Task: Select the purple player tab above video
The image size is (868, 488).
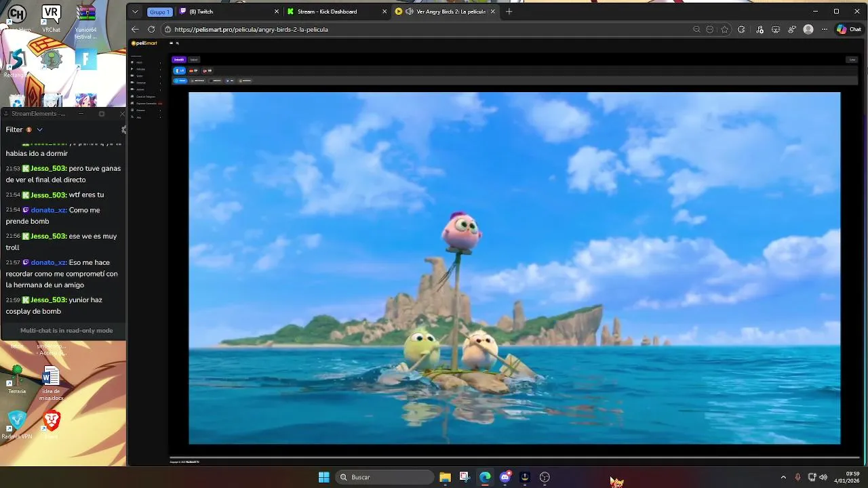Action: [x=178, y=60]
